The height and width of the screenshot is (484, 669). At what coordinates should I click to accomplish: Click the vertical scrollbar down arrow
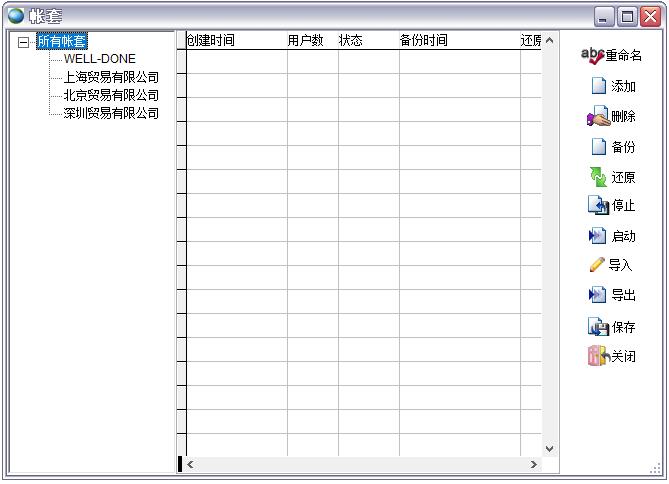[549, 449]
